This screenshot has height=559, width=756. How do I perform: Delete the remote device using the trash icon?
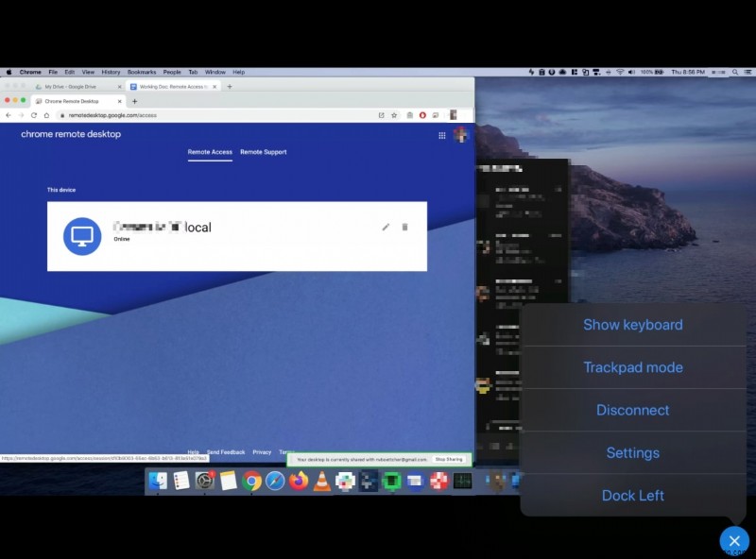coord(407,228)
